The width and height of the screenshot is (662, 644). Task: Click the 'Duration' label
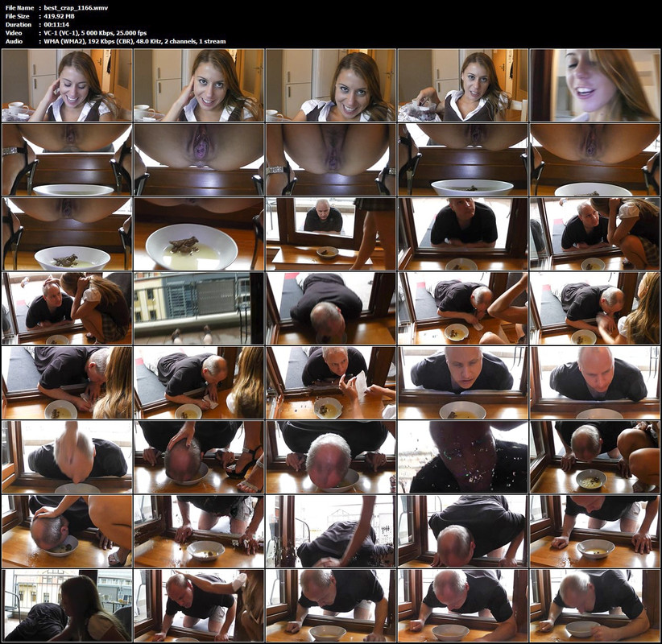[19, 24]
